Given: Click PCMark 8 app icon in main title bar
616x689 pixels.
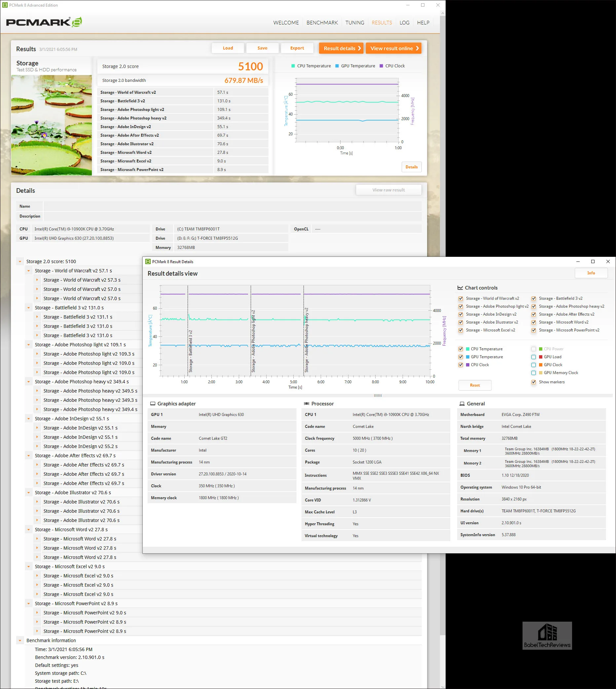Looking at the screenshot, I should pyautogui.click(x=5, y=5).
